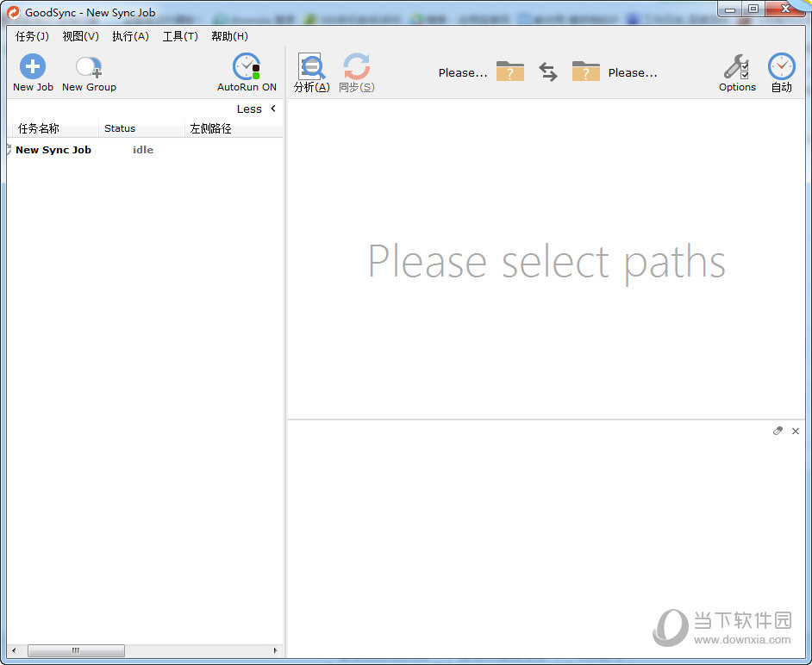Image resolution: width=812 pixels, height=665 pixels.
Task: Clear the log with the eraser icon
Action: 778,431
